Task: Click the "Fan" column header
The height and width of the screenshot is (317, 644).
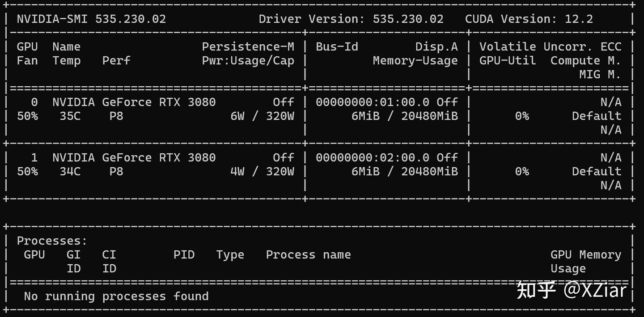Action: coord(27,60)
